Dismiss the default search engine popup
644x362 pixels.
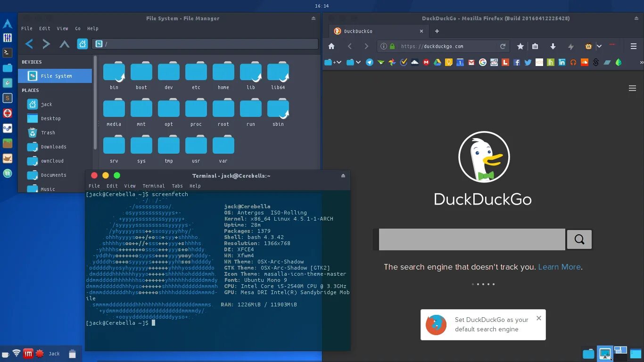click(539, 318)
